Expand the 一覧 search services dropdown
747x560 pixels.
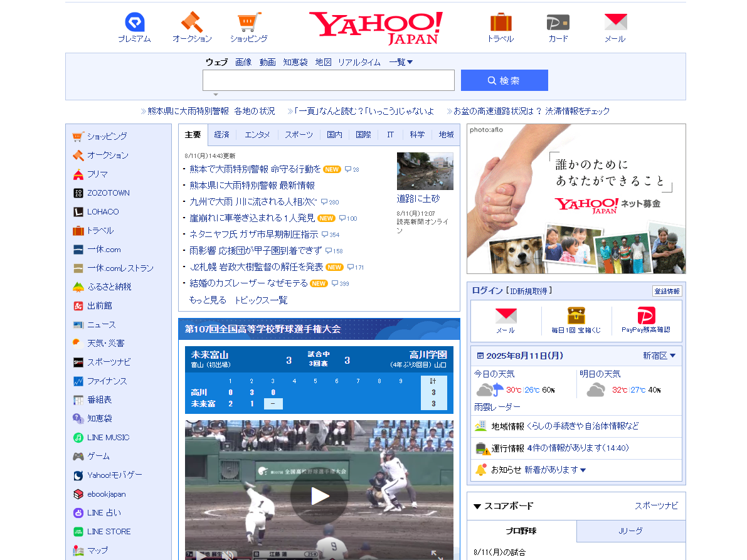pyautogui.click(x=401, y=61)
